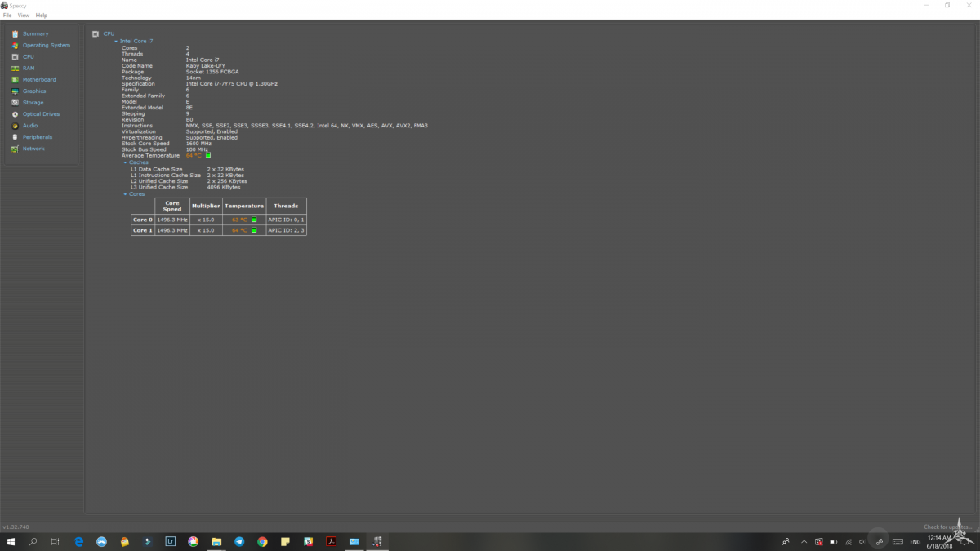The width and height of the screenshot is (980, 551).
Task: Switch to the Speccy taskbar icon
Action: coord(377,541)
